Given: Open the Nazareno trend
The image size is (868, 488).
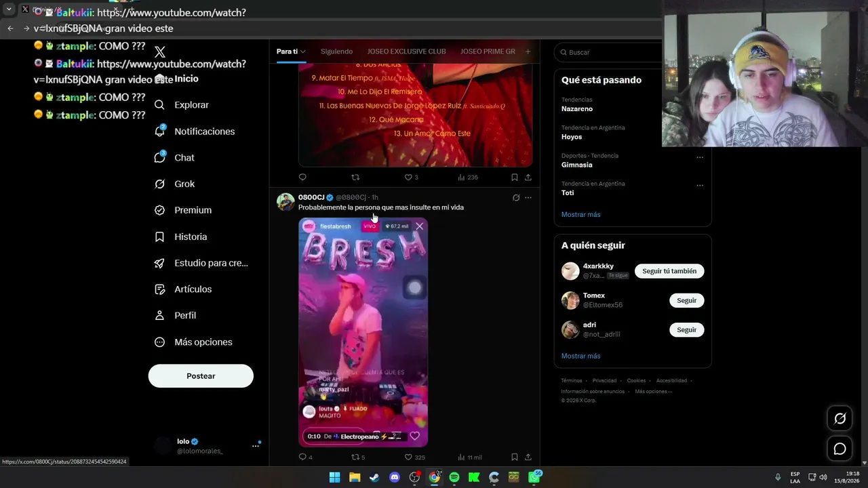Looking at the screenshot, I should (577, 109).
